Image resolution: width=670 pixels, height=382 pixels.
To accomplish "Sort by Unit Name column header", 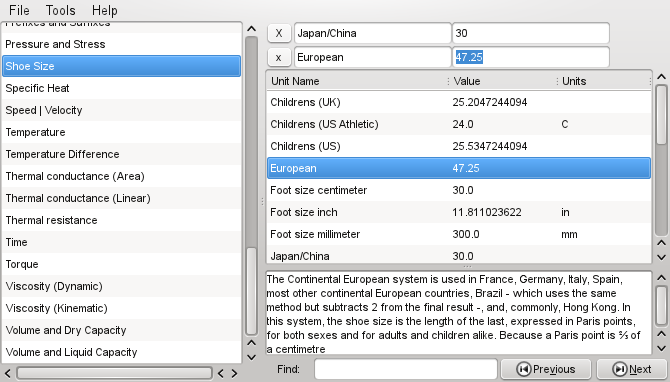I will (x=358, y=81).
